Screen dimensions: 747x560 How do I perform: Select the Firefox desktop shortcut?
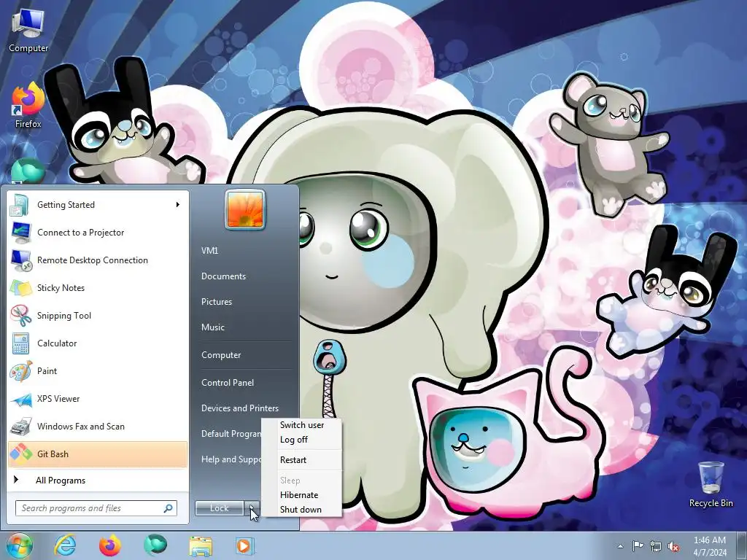click(x=28, y=106)
